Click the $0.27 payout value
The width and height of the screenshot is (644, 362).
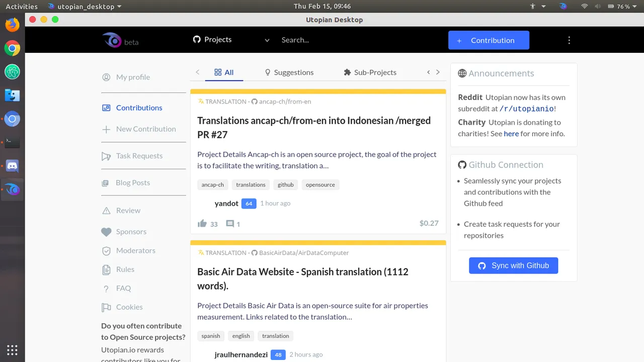click(429, 223)
